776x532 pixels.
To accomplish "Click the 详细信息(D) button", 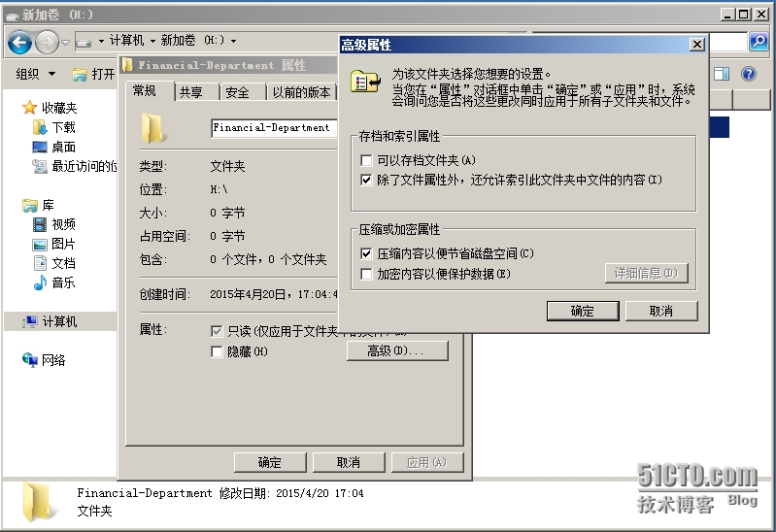I will coord(646,273).
